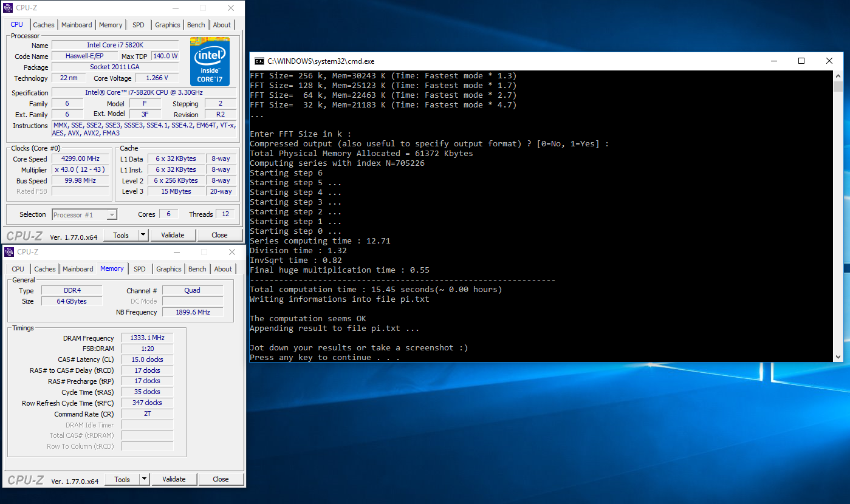The width and height of the screenshot is (850, 504).
Task: Open the Caches tab in top CPU-Z window
Action: point(44,25)
